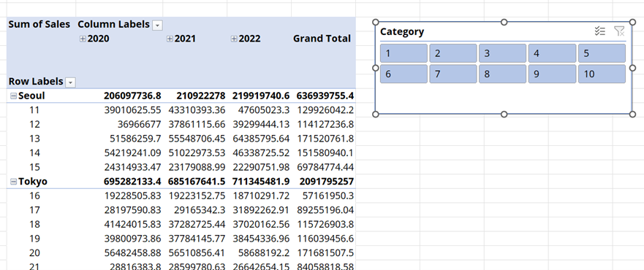Select cell value 151580940.1

326,153
